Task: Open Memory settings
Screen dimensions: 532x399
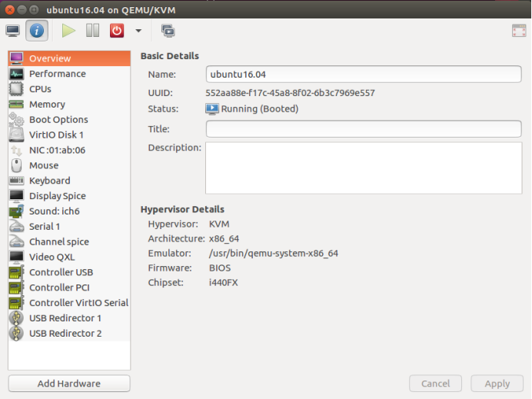Action: click(x=69, y=104)
